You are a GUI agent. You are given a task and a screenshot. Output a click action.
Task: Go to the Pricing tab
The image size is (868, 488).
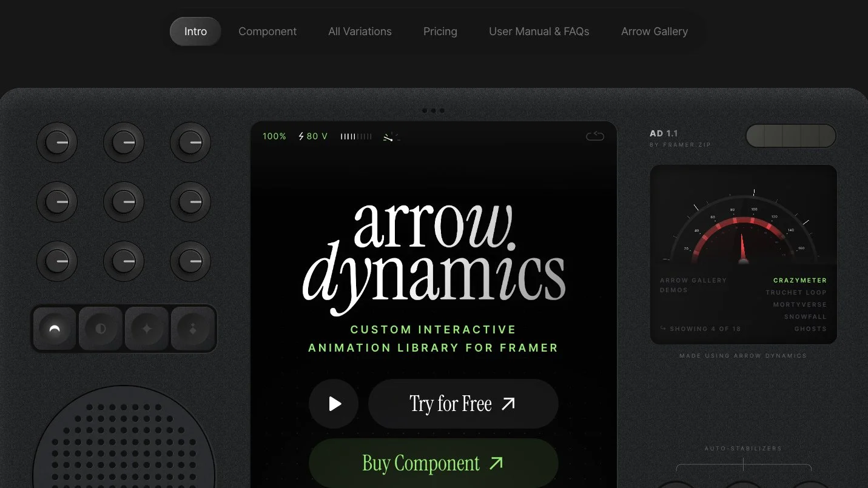click(x=440, y=32)
